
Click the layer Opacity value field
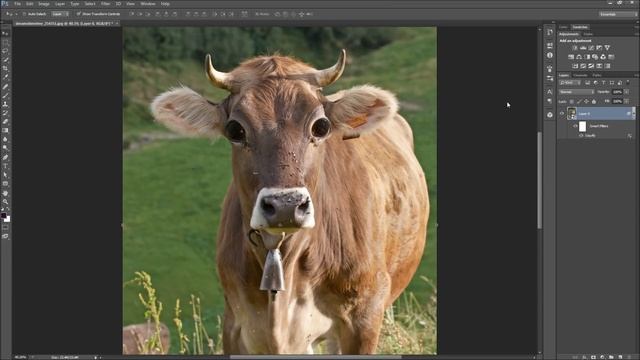617,92
